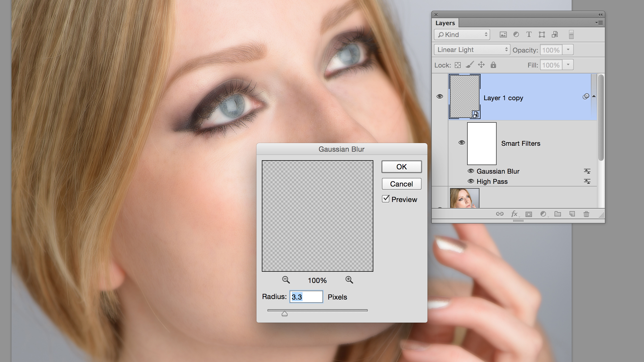Click OK in Gaussian Blur dialog
Screen dimensions: 644x362
point(401,167)
